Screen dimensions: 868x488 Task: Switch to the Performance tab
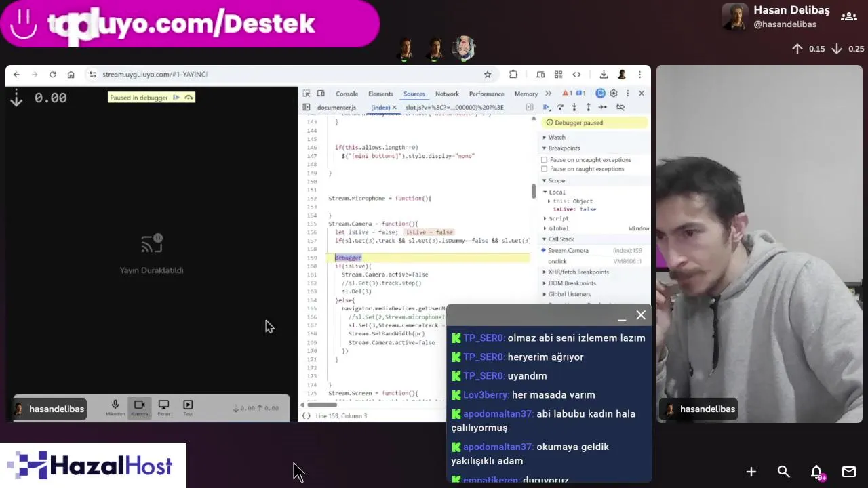486,94
